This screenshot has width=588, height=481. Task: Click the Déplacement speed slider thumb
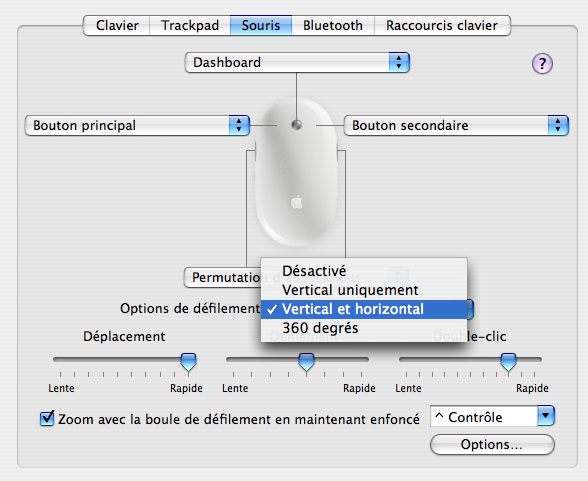(x=188, y=361)
